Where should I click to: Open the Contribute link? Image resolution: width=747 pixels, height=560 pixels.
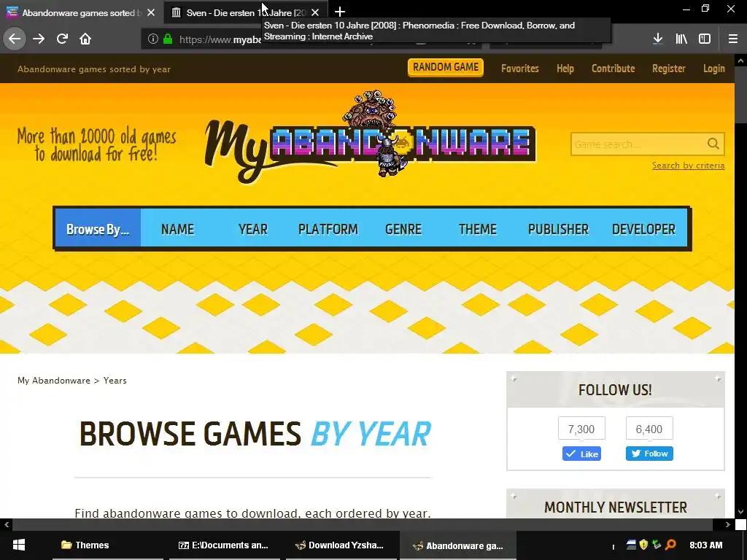613,69
